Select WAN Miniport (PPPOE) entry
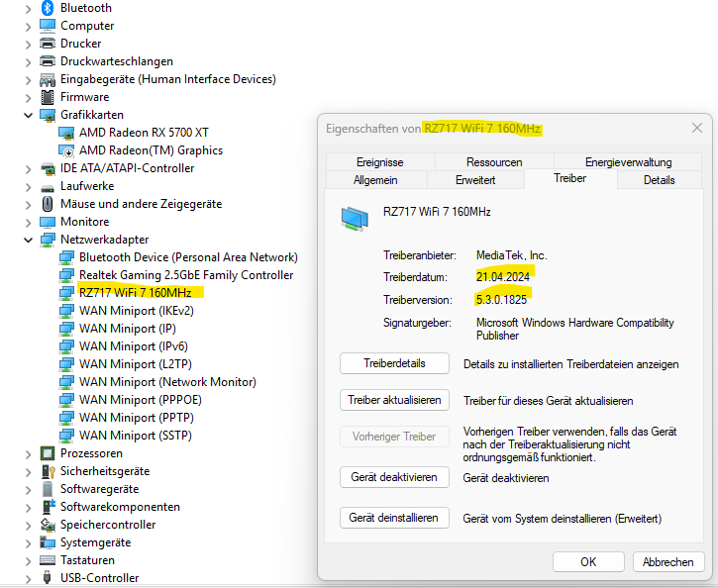 pyautogui.click(x=140, y=400)
